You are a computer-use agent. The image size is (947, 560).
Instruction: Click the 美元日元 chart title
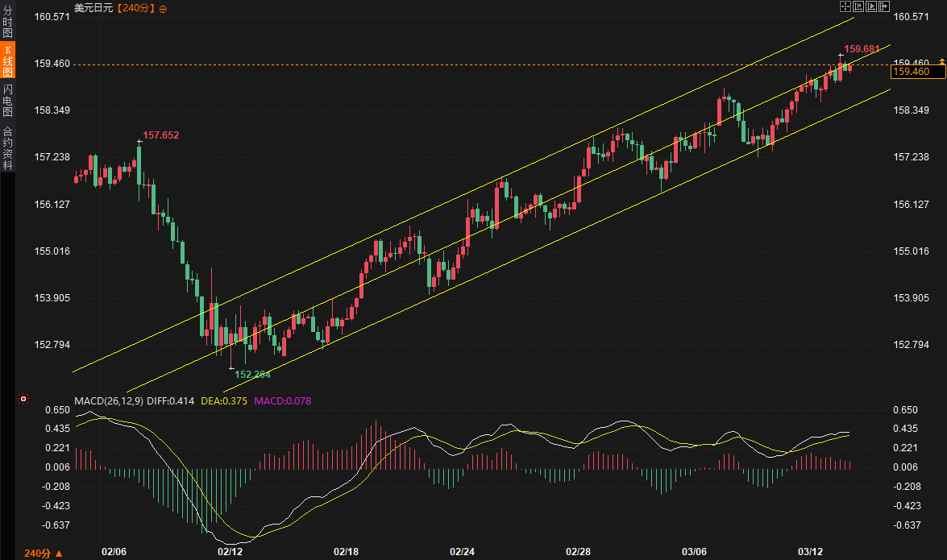[93, 8]
